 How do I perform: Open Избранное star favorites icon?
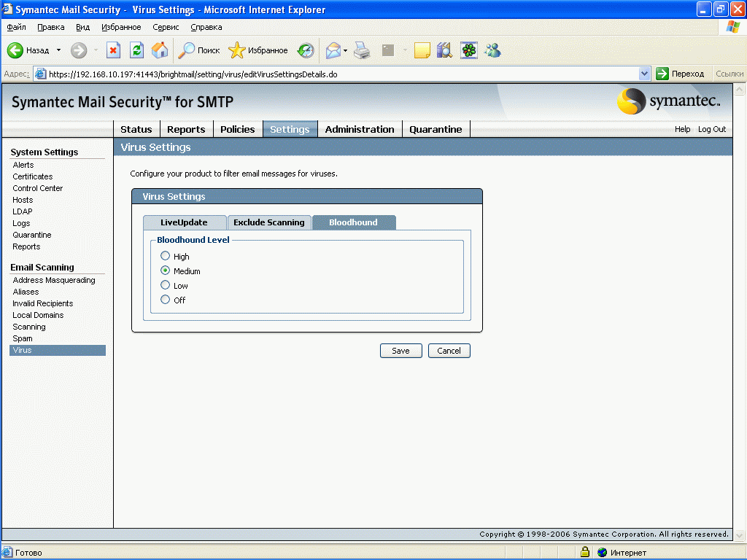(236, 50)
